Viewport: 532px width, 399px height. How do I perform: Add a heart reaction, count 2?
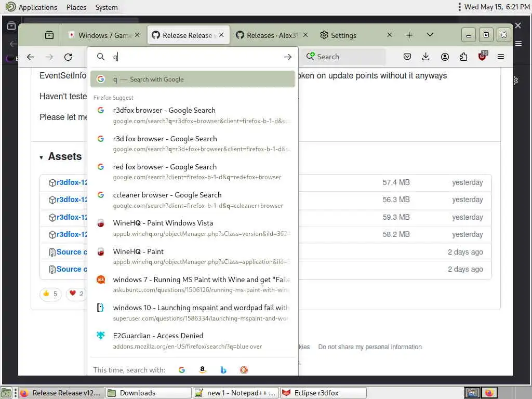click(76, 294)
